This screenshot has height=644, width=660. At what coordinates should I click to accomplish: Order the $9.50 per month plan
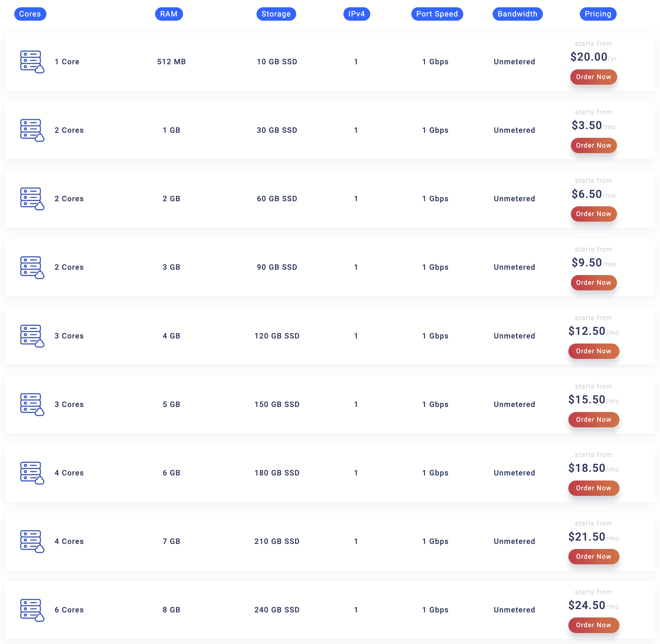coord(593,283)
